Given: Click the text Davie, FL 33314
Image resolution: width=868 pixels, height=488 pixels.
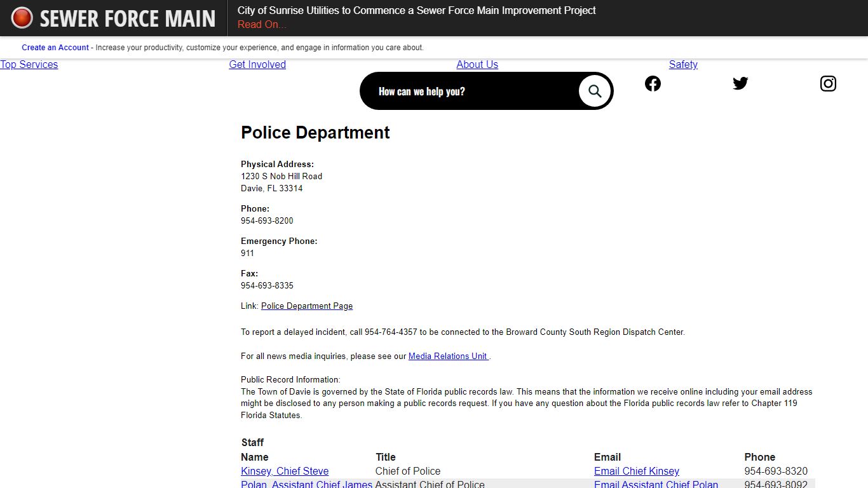Looking at the screenshot, I should (x=271, y=188).
